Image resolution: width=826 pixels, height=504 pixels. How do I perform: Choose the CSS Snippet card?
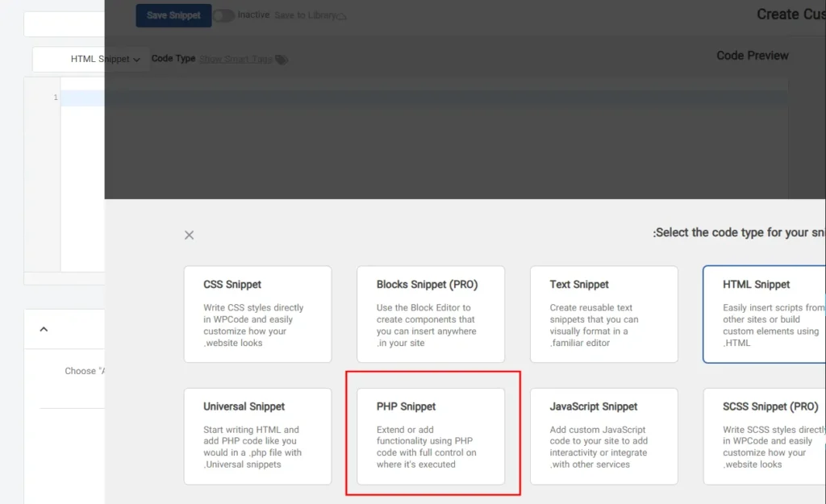point(257,314)
